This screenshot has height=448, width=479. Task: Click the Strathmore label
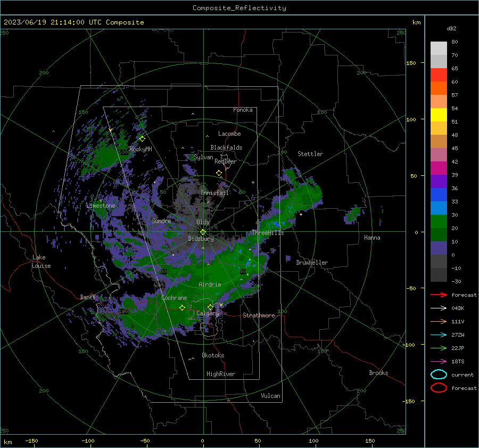(259, 315)
